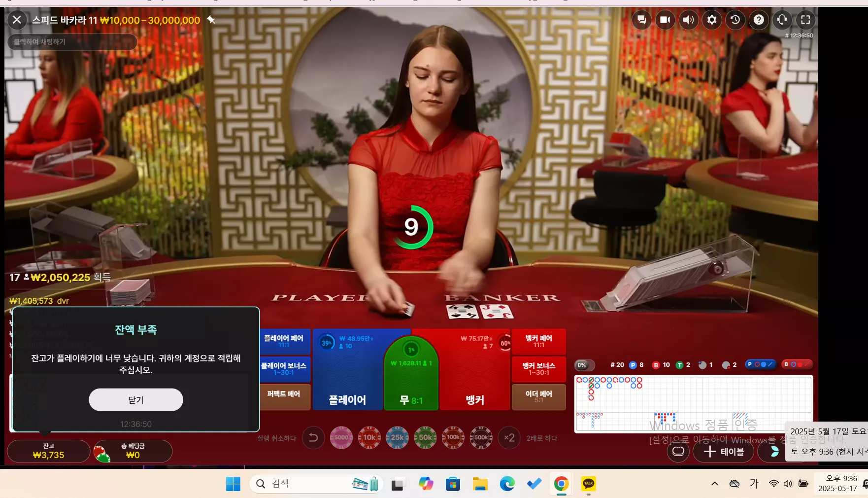This screenshot has width=868, height=498.
Task: Click the OneDrive cloud tray icon
Action: pos(734,484)
